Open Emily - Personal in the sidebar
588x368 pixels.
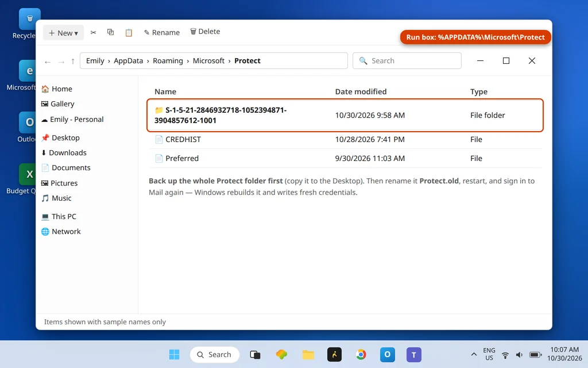tap(72, 120)
